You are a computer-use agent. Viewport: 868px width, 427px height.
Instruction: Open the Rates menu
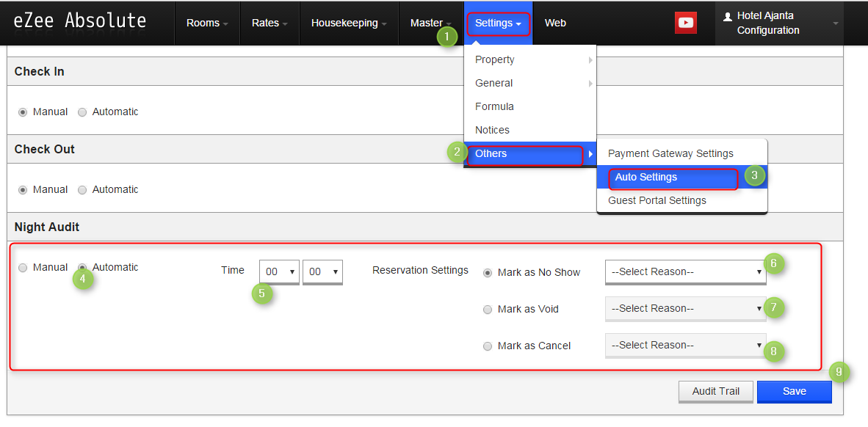point(270,23)
